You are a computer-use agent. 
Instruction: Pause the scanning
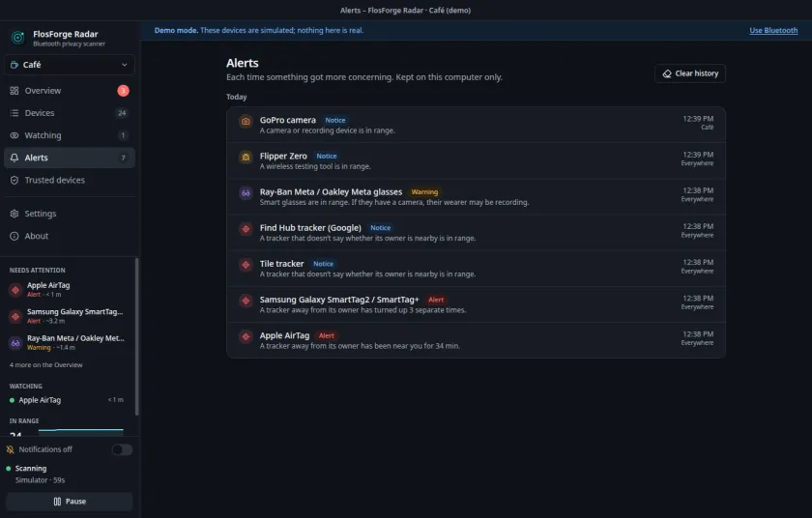pyautogui.click(x=70, y=502)
